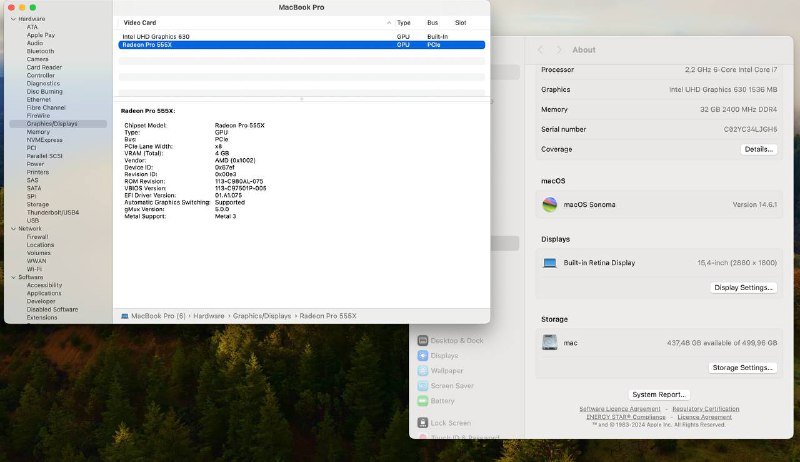
Task: Select Graphics/Displays in sidebar
Action: (x=58, y=124)
